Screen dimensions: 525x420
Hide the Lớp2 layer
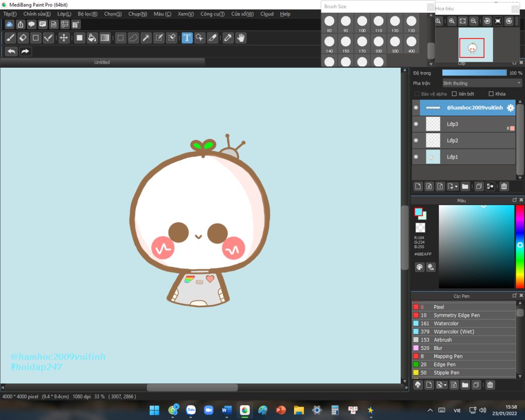[416, 141]
